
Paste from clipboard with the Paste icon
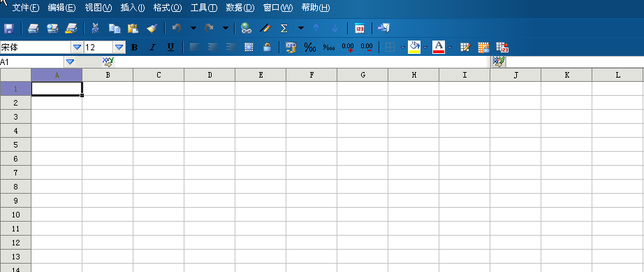pos(133,29)
